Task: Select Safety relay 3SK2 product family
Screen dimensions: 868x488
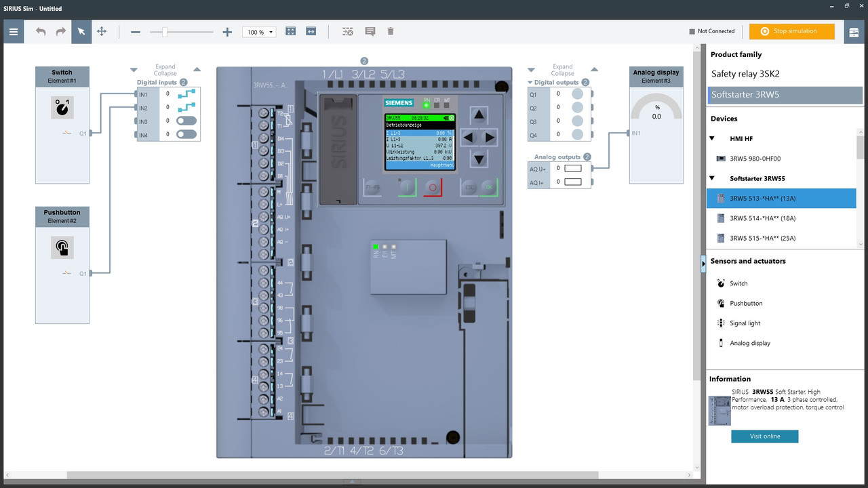Action: [x=745, y=74]
